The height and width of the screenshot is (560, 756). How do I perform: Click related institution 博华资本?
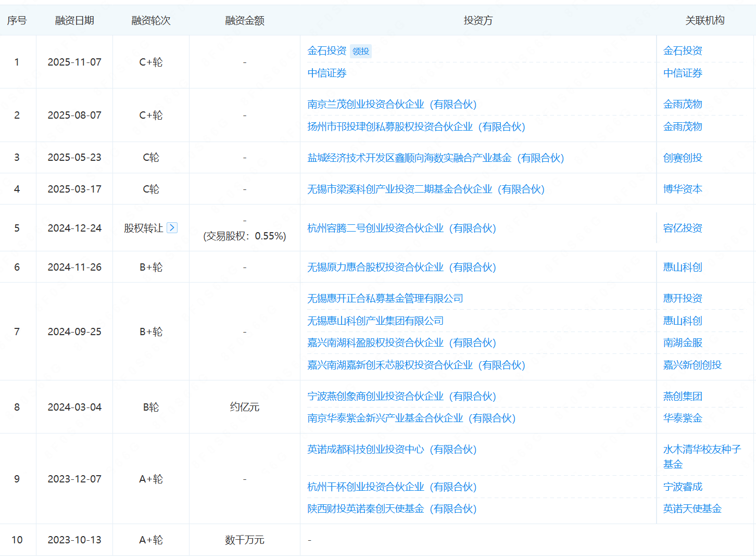pyautogui.click(x=682, y=189)
